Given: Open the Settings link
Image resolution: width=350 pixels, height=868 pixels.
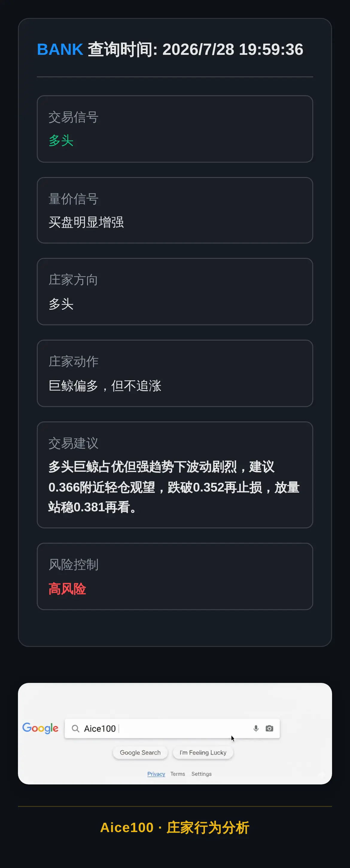Looking at the screenshot, I should [x=202, y=774].
